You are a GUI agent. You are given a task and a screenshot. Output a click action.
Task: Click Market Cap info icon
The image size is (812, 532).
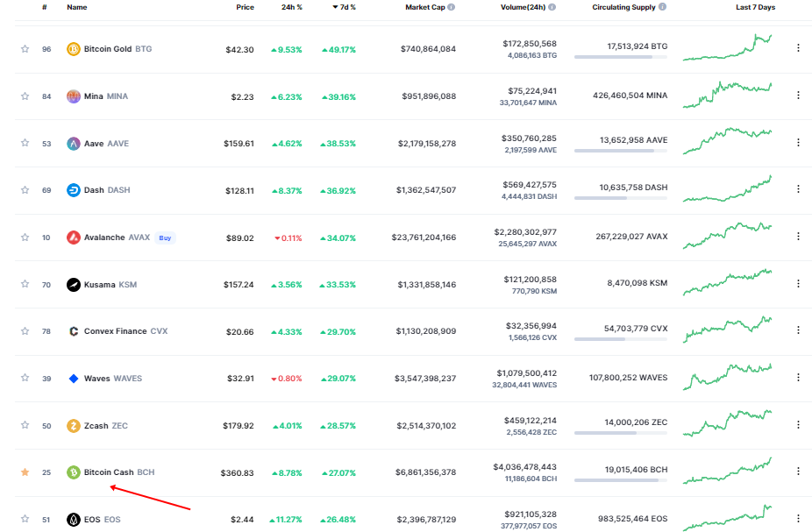[451, 7]
